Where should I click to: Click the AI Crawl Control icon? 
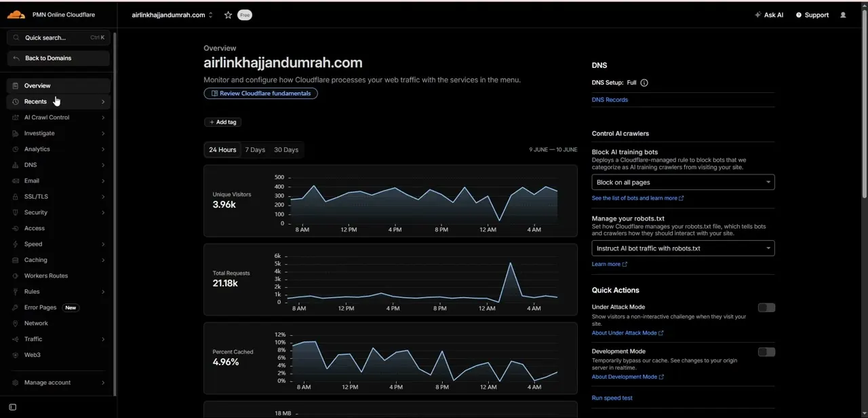tap(16, 117)
